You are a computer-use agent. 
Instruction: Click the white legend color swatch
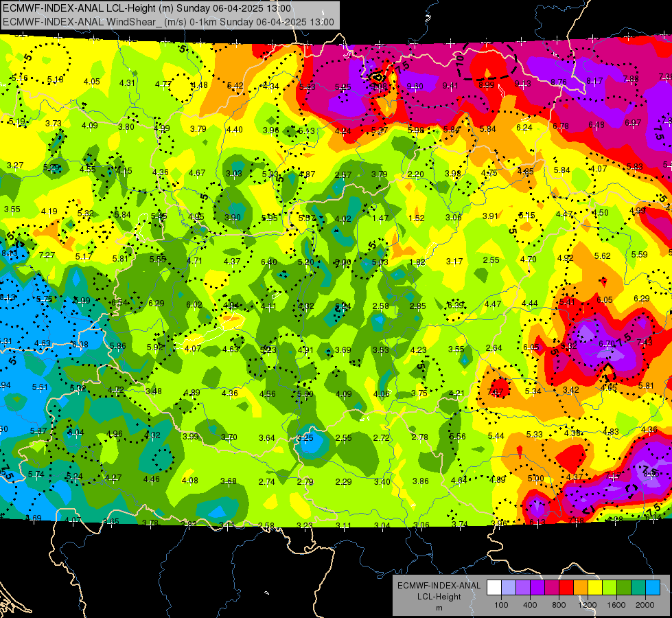(494, 588)
